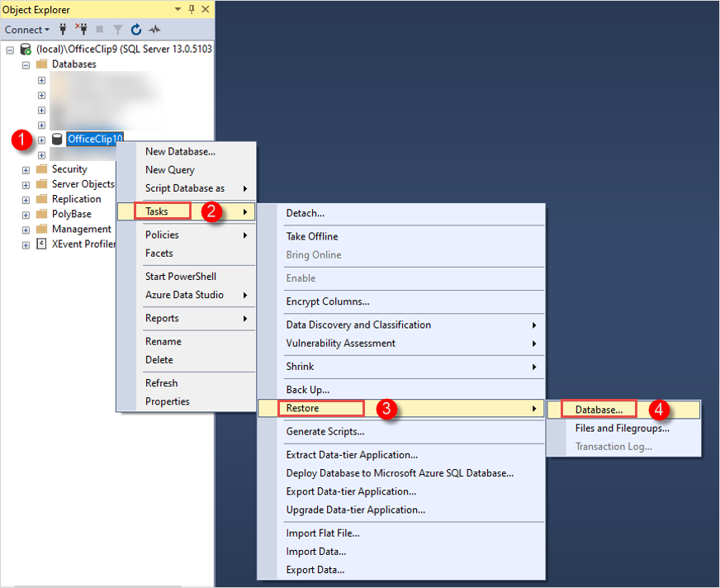Click the OfficeClip10 database cylinder icon
This screenshot has width=720, height=588.
[57, 140]
